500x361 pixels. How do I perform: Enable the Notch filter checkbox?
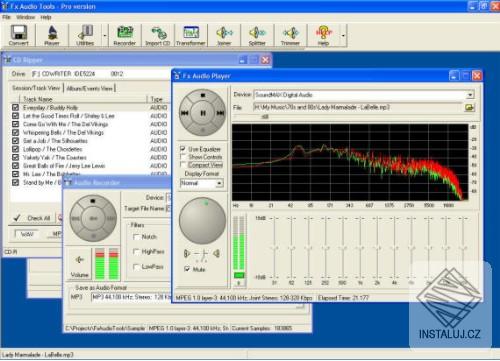click(136, 237)
